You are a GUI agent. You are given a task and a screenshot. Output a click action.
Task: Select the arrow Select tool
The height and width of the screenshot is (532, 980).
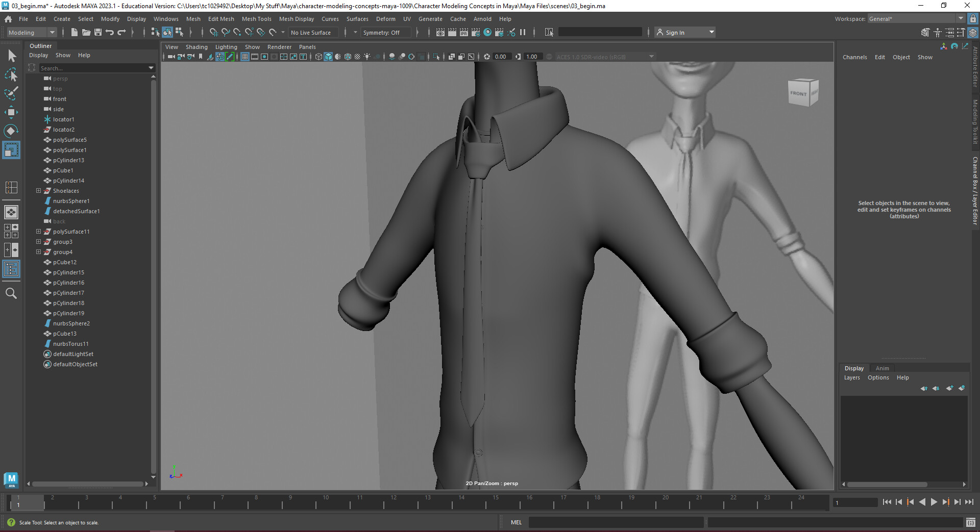[12, 56]
